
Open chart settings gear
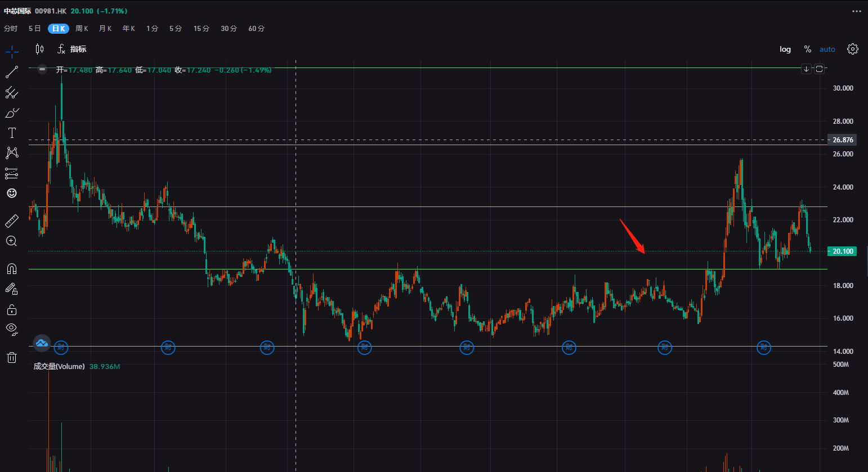(x=853, y=49)
